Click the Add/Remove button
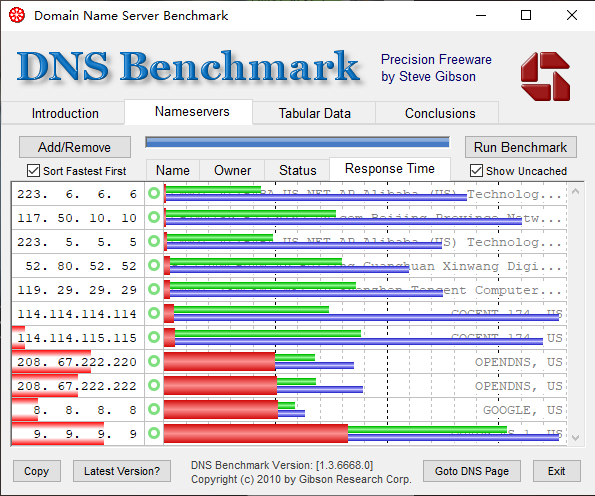The width and height of the screenshot is (595, 496). (x=75, y=147)
